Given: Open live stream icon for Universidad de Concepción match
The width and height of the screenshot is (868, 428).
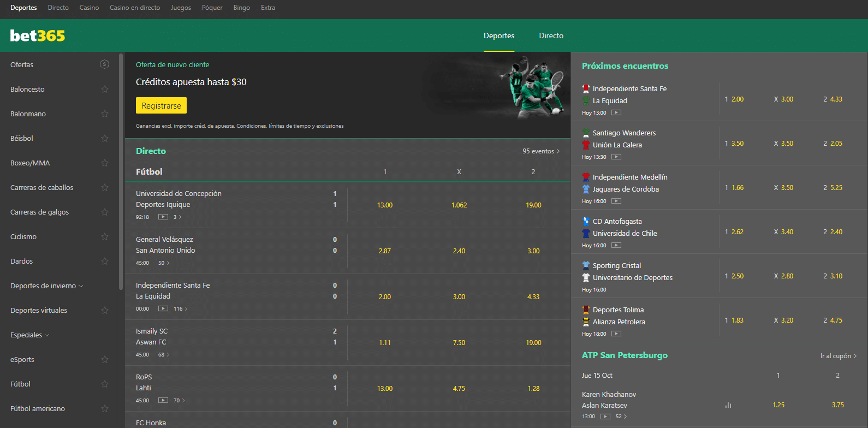Looking at the screenshot, I should point(163,217).
